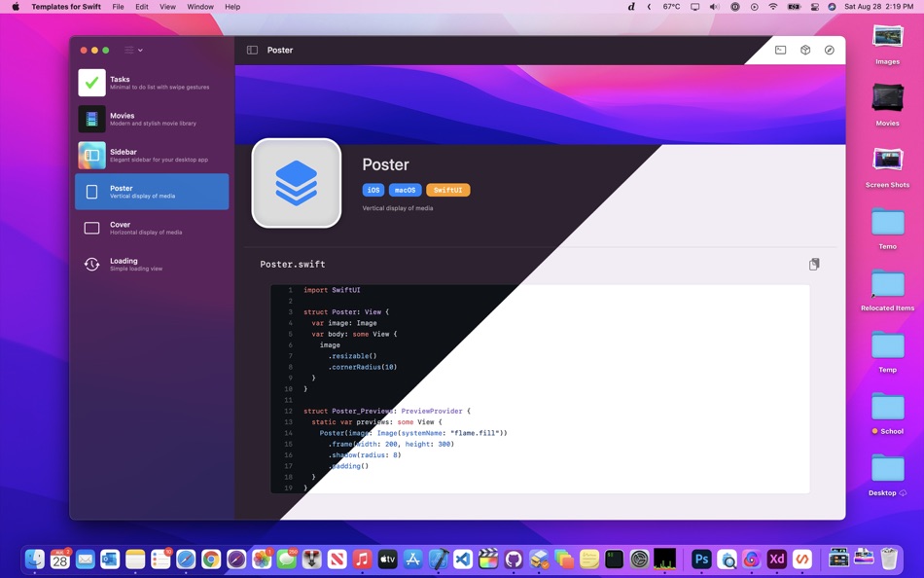Click the Cover rectangle icon

tap(92, 229)
